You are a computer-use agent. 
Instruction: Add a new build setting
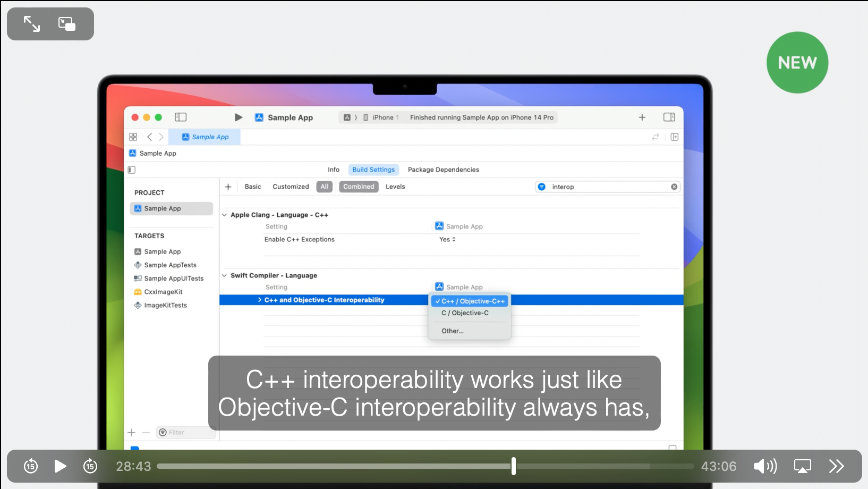point(228,187)
